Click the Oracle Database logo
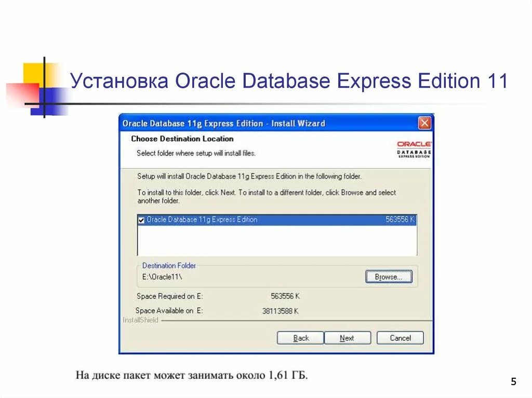This screenshot has width=532, height=398. tap(414, 149)
